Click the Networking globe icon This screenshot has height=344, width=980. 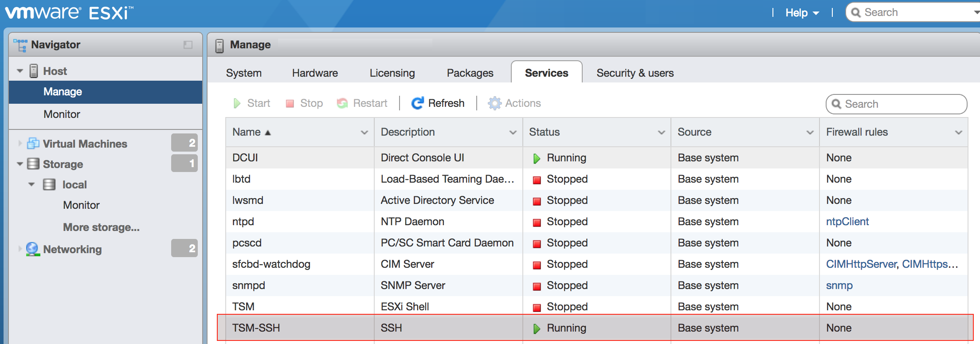click(32, 249)
